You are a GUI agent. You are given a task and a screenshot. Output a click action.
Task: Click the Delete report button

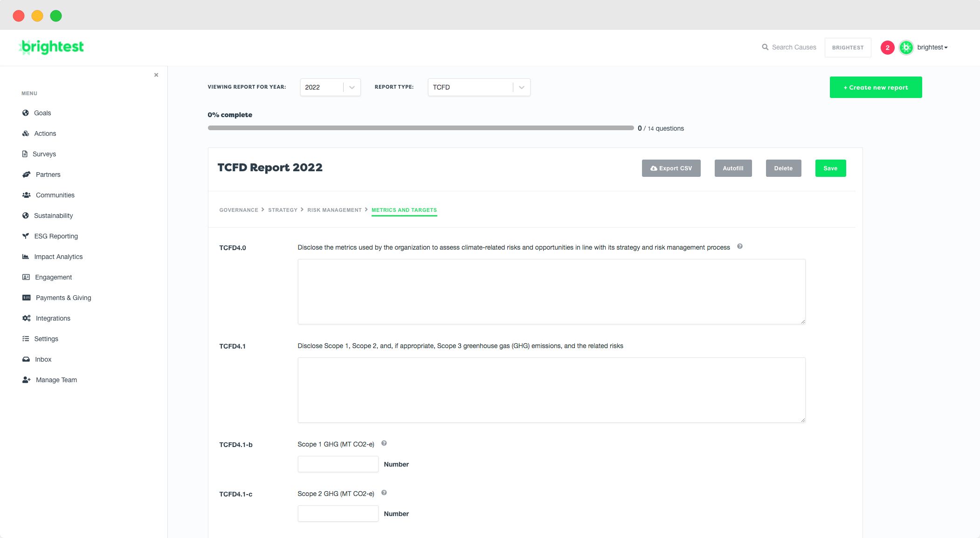pos(783,168)
